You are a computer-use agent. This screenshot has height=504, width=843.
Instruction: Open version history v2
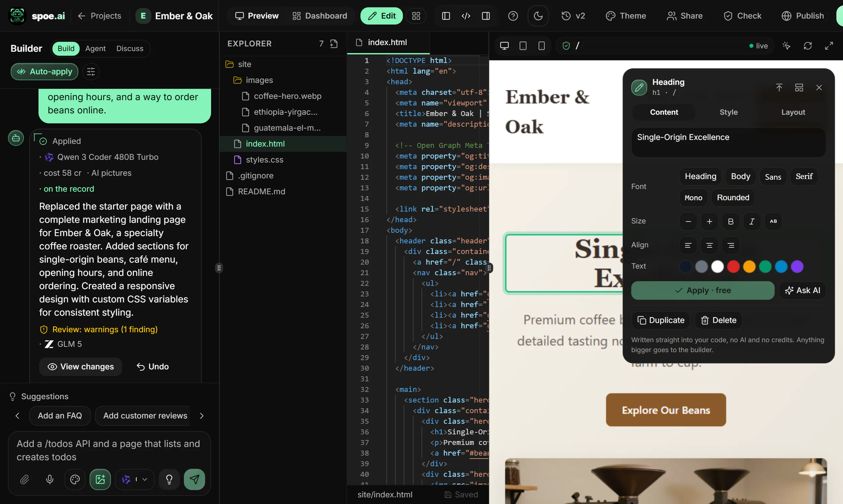click(x=573, y=16)
